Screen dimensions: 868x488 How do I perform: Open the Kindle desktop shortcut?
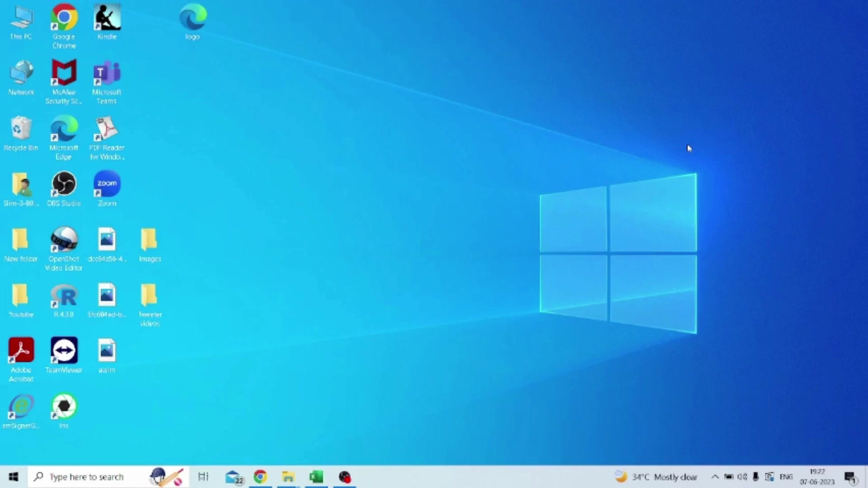click(107, 22)
